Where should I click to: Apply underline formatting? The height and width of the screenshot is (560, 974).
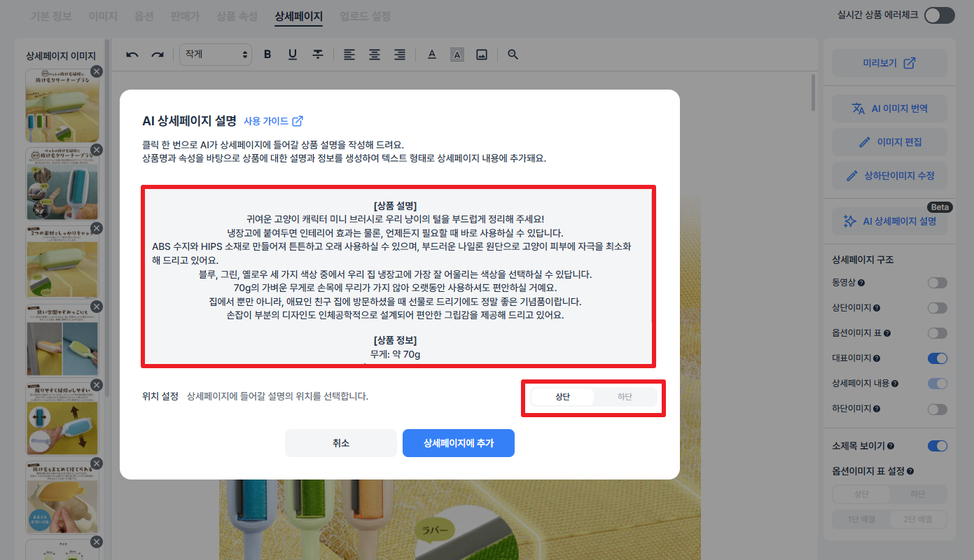click(x=292, y=54)
